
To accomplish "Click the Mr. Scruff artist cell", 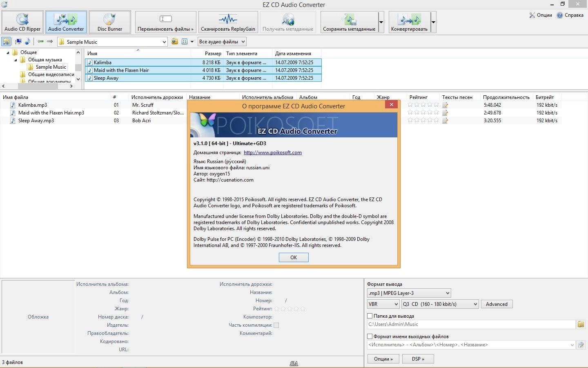I will 143,105.
